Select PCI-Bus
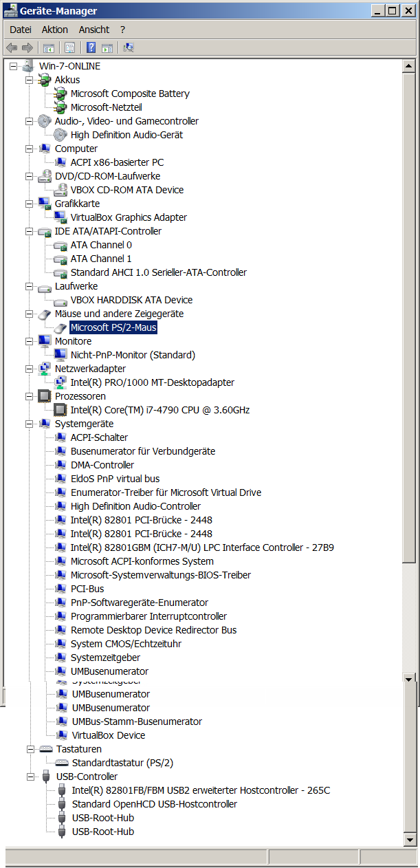 87,589
